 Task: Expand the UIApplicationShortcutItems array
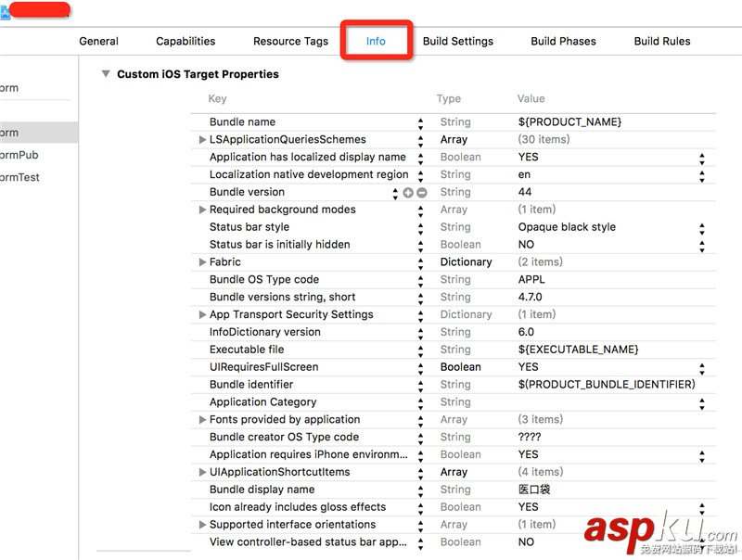tap(202, 473)
